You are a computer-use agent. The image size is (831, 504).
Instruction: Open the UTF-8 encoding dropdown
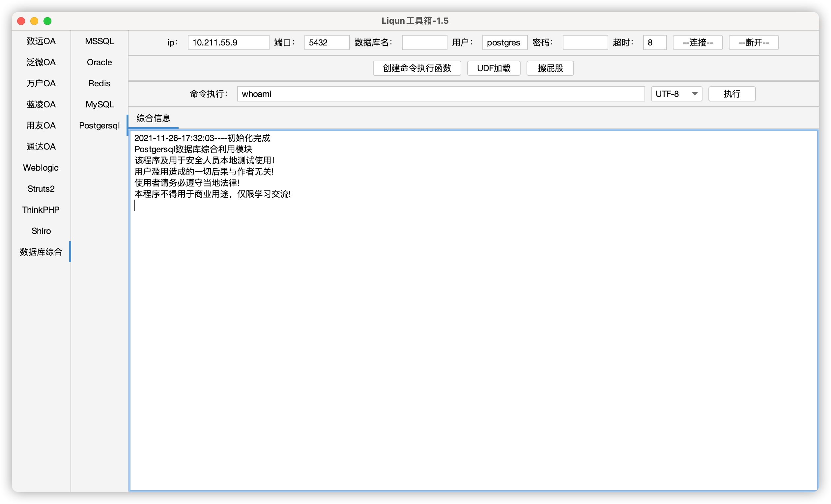coord(676,94)
